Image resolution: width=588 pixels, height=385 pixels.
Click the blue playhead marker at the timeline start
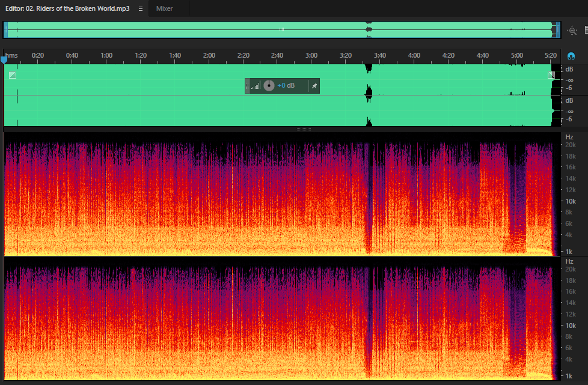[4, 59]
